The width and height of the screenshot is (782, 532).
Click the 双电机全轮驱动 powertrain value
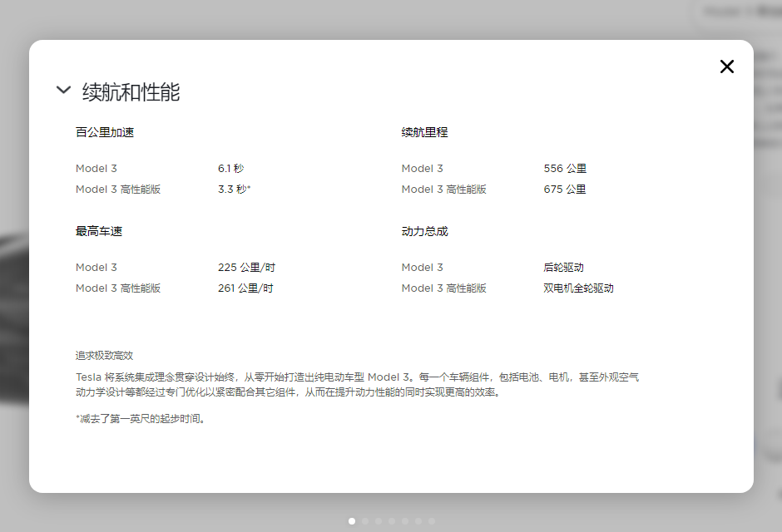(578, 288)
